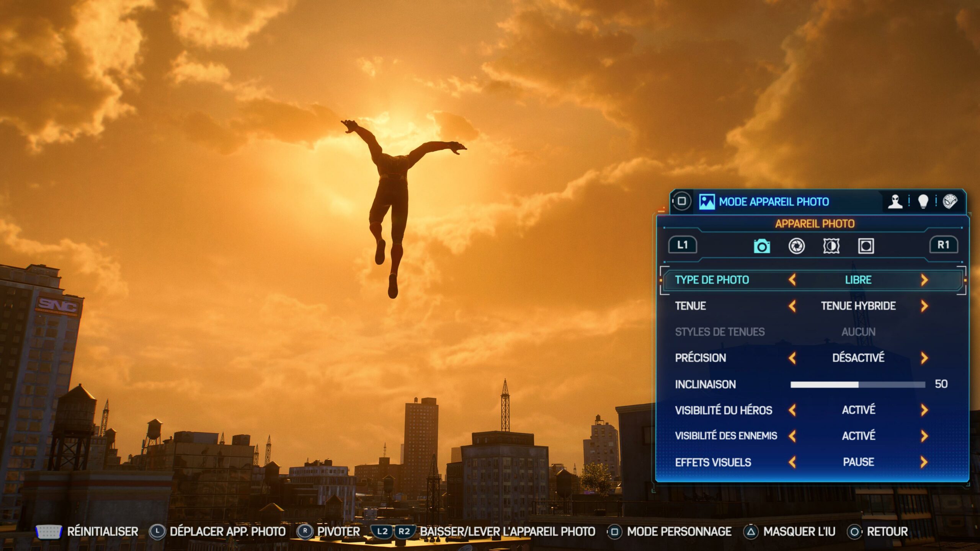The width and height of the screenshot is (980, 551).
Task: Go back with Retour
Action: pyautogui.click(x=887, y=531)
